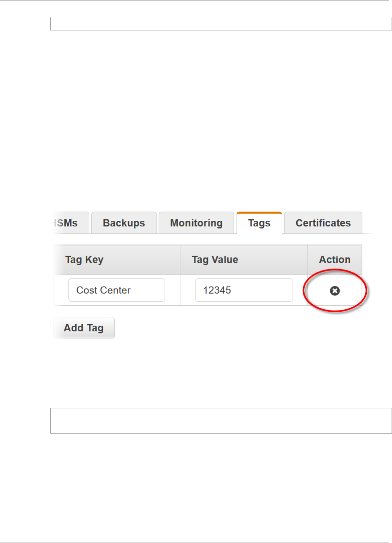Remove the Cost Center tag with the X icon

point(335,291)
